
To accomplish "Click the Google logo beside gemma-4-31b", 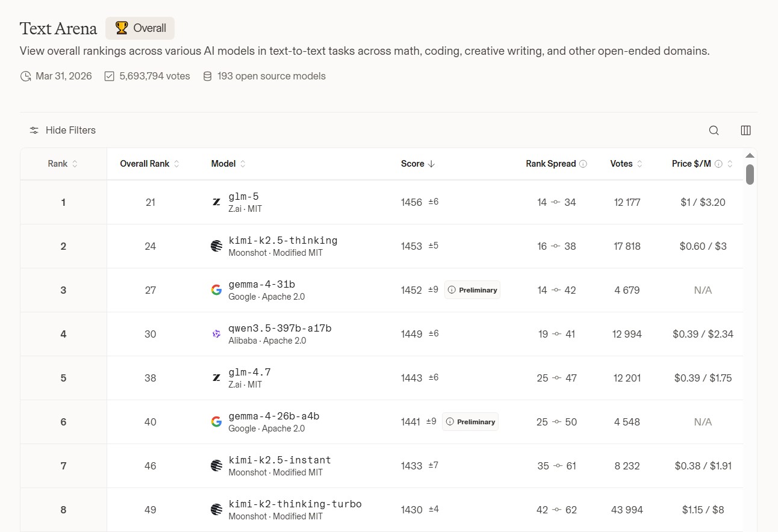I will 217,290.
